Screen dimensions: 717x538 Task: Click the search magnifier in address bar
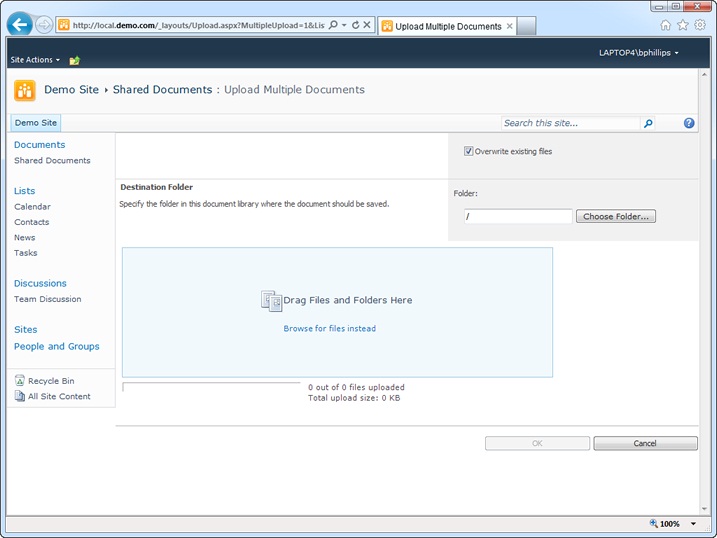click(x=333, y=25)
